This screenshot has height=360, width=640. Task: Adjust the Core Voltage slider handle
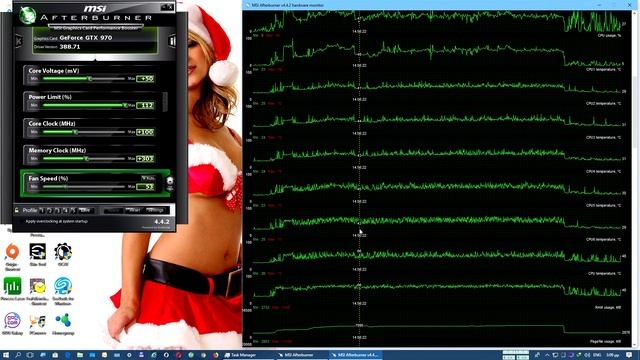[x=90, y=78]
